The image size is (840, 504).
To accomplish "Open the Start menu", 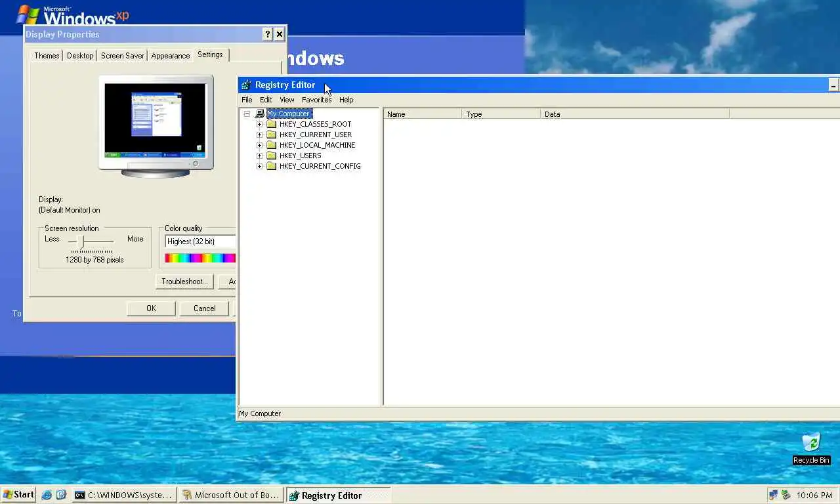I will coord(18,495).
